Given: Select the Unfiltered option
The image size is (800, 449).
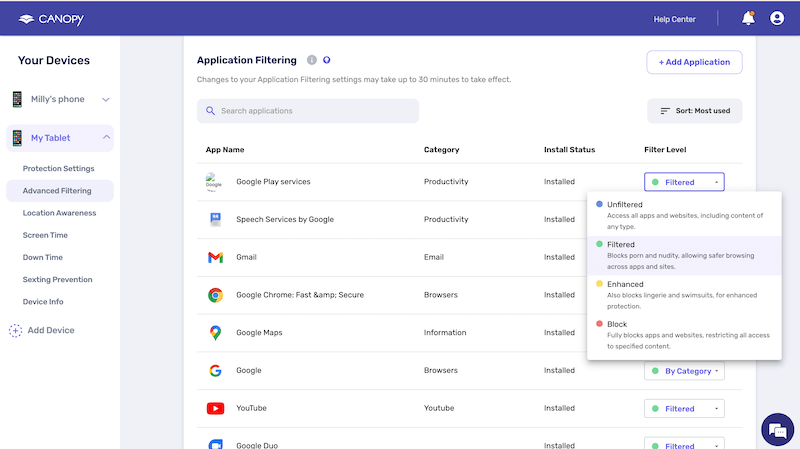Looking at the screenshot, I should click(x=684, y=215).
